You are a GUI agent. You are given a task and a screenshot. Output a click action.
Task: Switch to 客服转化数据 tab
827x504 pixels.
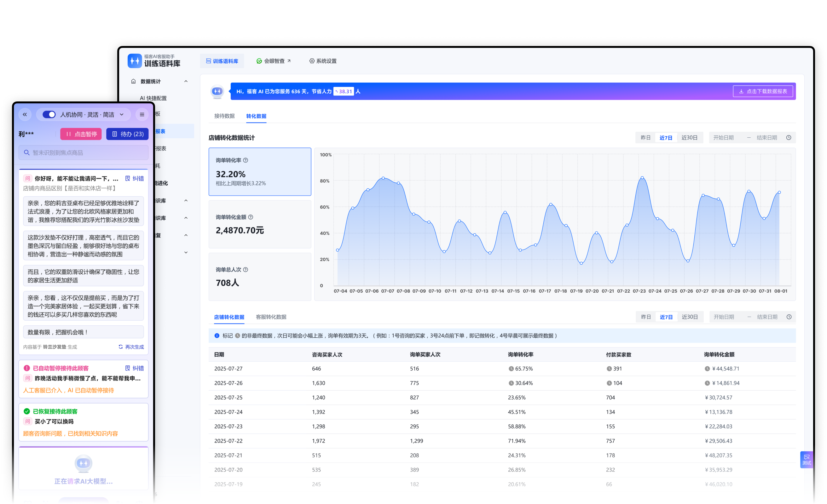(271, 317)
